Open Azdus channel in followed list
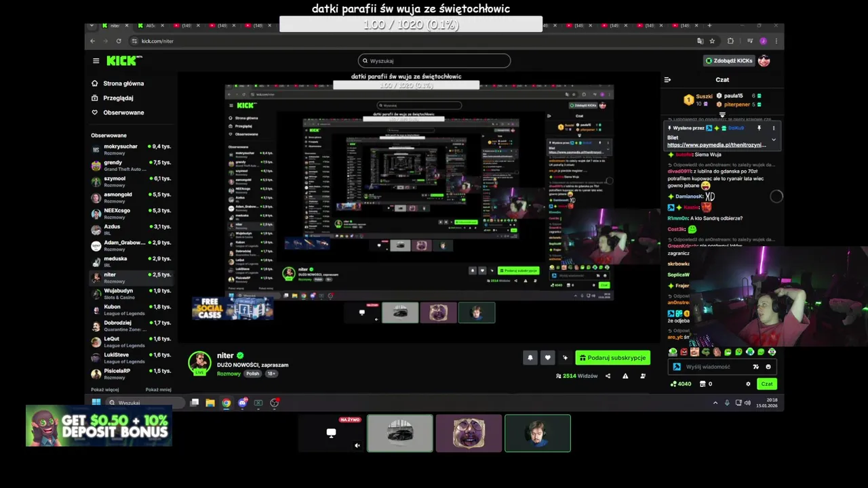This screenshot has width=868, height=488. pos(131,229)
